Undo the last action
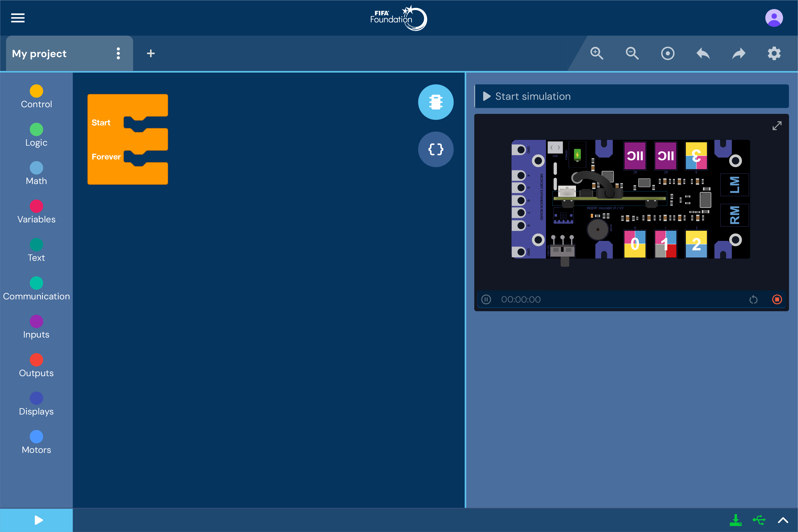The width and height of the screenshot is (798, 532). (x=703, y=54)
